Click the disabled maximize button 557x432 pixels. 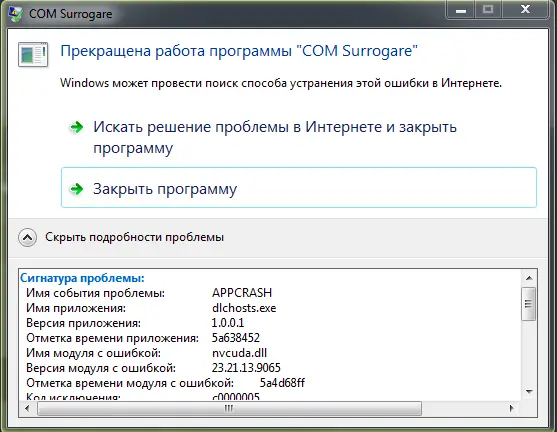tap(489, 9)
